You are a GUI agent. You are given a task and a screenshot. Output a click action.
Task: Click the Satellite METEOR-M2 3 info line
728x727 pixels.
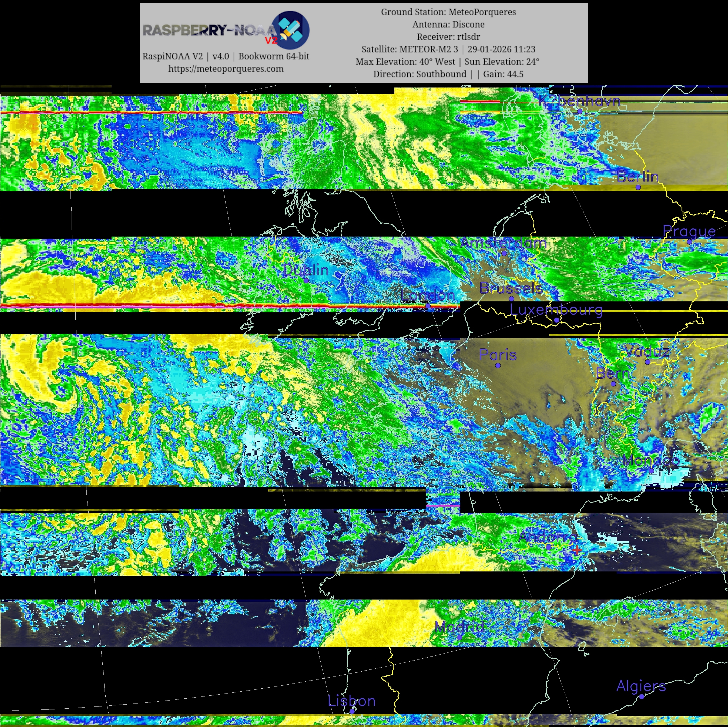(448, 49)
